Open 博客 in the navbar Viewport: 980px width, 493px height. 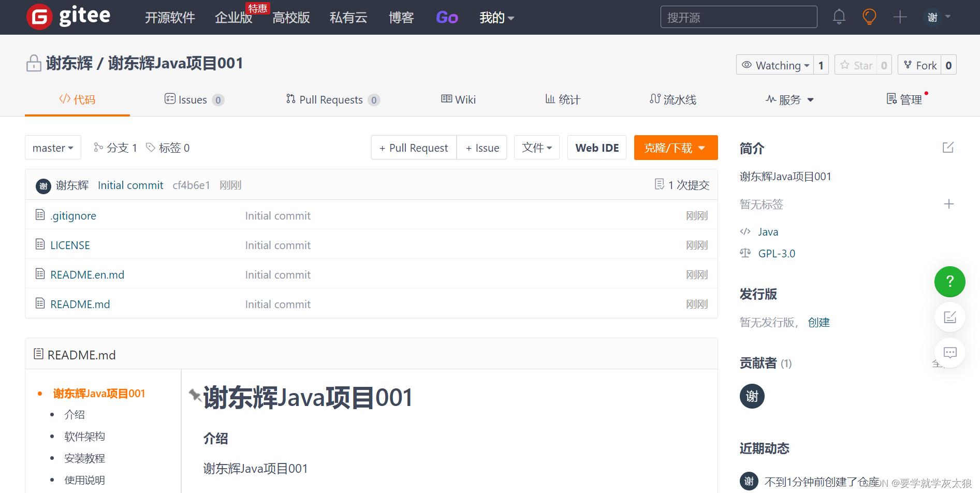point(401,18)
